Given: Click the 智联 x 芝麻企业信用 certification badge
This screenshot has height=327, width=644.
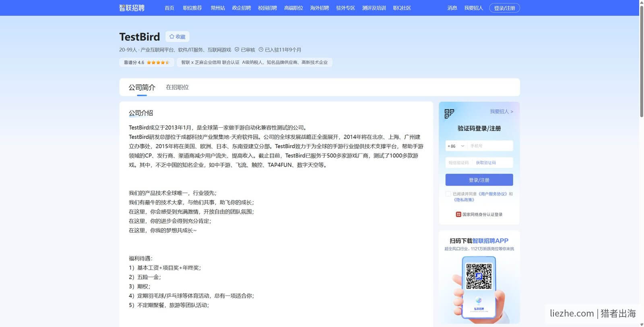Looking at the screenshot, I should click(254, 62).
